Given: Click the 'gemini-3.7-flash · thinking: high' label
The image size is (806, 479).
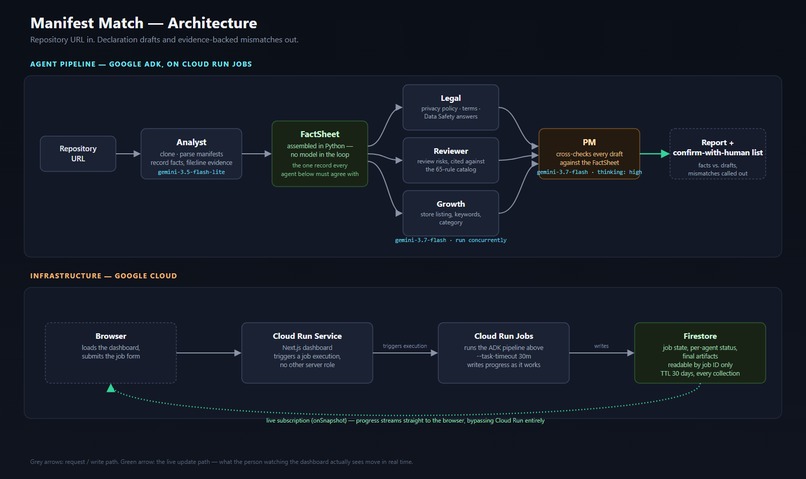Looking at the screenshot, I should click(x=589, y=172).
